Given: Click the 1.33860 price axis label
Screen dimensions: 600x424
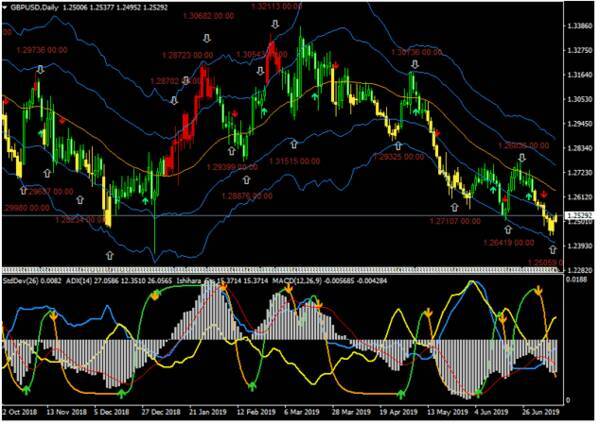Looking at the screenshot, I should (x=580, y=26).
